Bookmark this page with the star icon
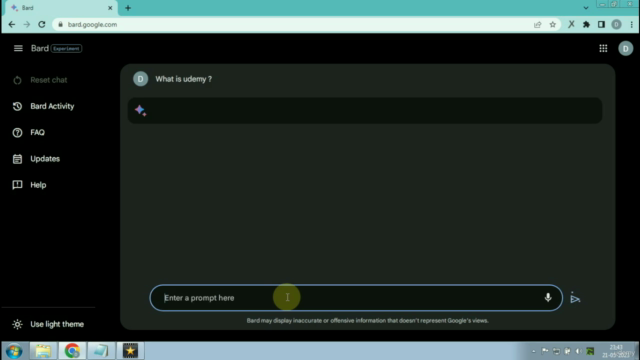The height and width of the screenshot is (360, 640). coord(553,24)
